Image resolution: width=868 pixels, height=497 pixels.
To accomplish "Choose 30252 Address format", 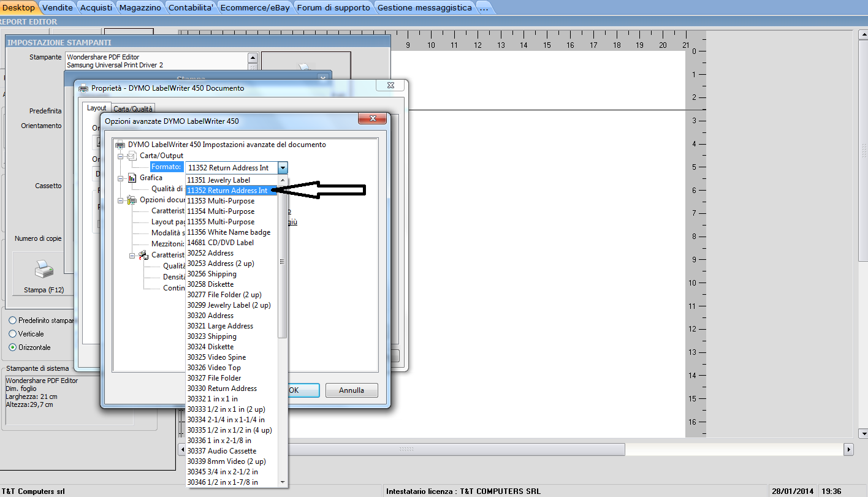I will [x=232, y=253].
